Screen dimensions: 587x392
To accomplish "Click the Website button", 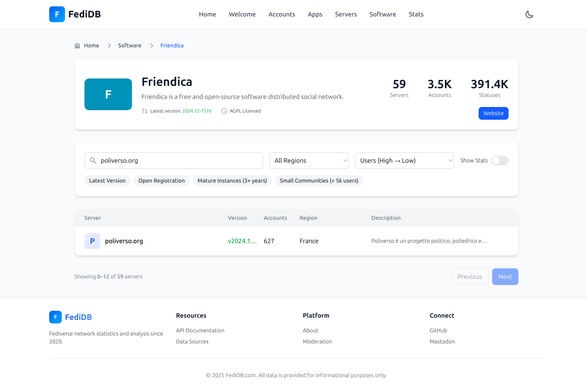I will coord(493,113).
